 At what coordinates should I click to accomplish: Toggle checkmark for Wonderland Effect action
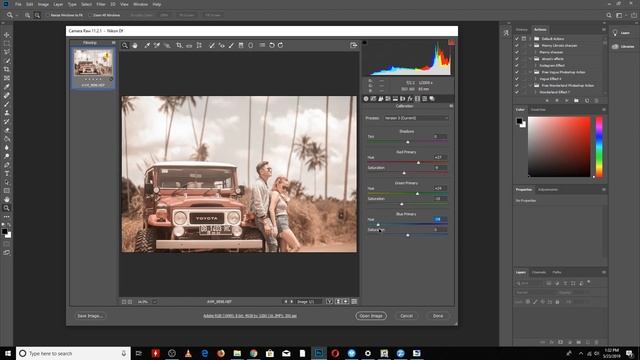point(517,92)
